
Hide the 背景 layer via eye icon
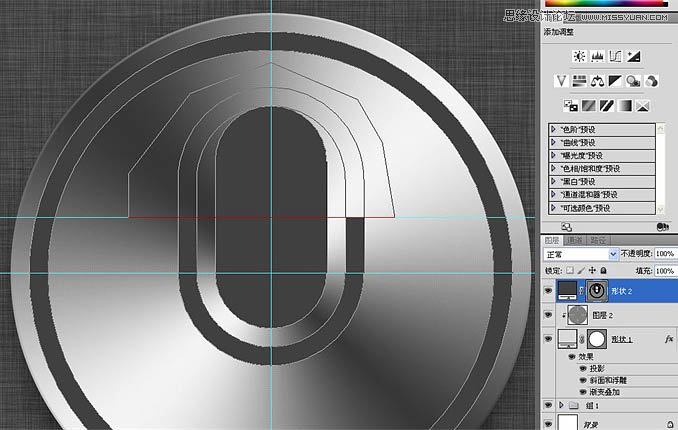click(548, 424)
